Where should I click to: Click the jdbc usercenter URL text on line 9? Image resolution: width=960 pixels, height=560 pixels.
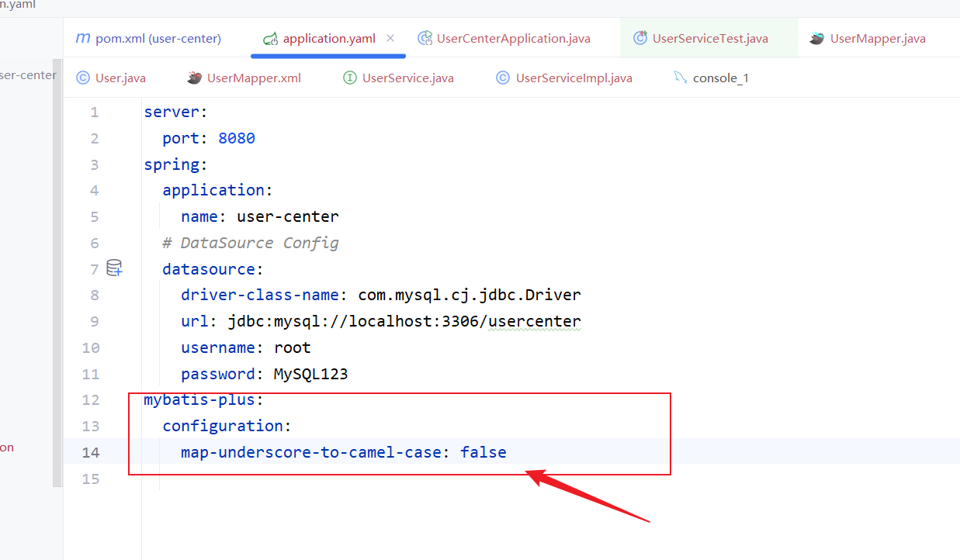click(x=404, y=321)
